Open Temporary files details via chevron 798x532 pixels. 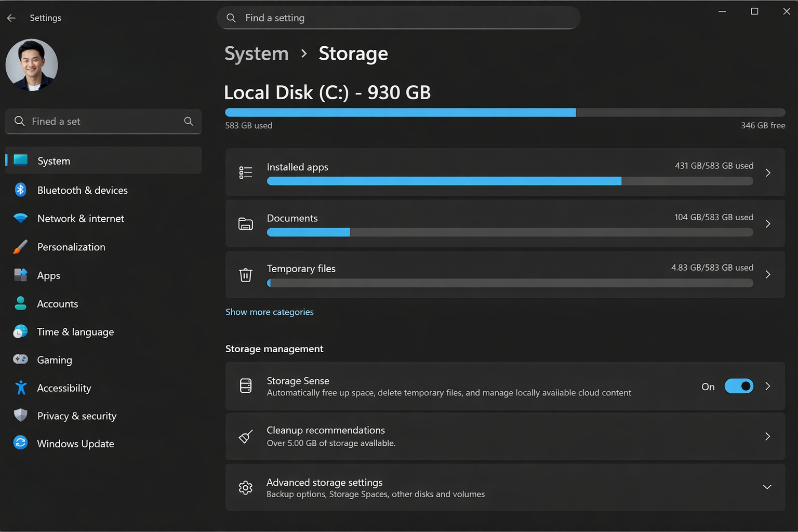tap(768, 275)
